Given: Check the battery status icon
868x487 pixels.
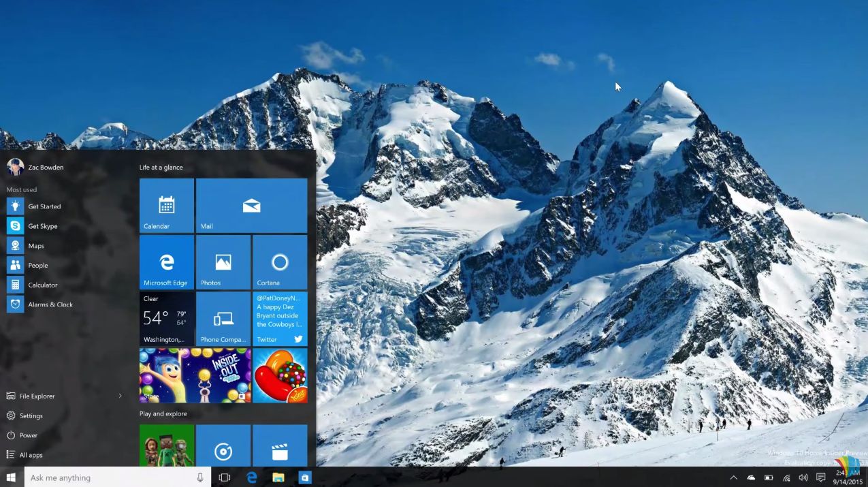Looking at the screenshot, I should pos(769,477).
